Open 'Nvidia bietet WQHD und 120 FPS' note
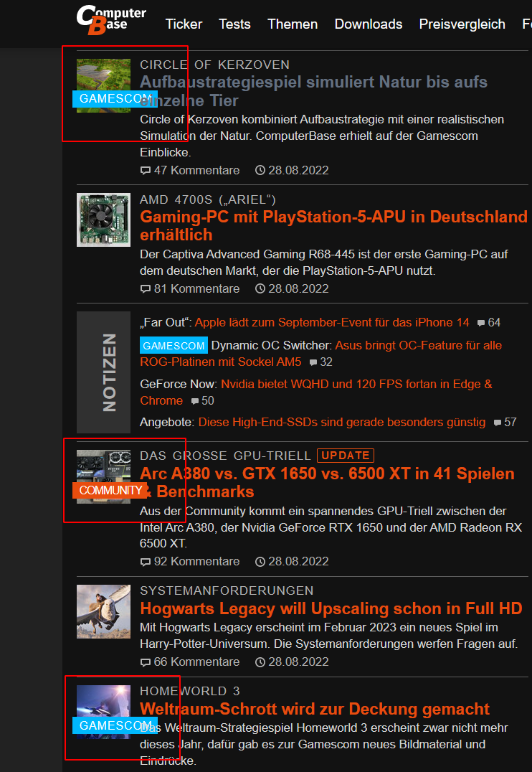 (x=316, y=392)
